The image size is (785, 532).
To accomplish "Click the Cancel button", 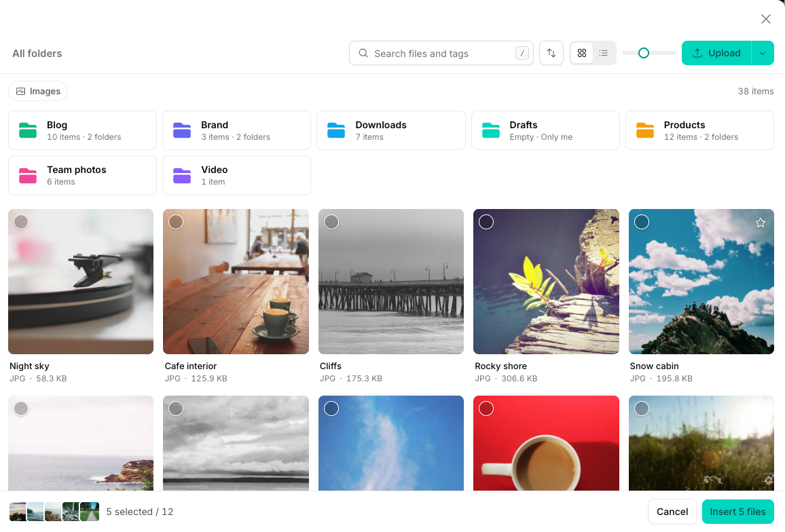I will (672, 512).
